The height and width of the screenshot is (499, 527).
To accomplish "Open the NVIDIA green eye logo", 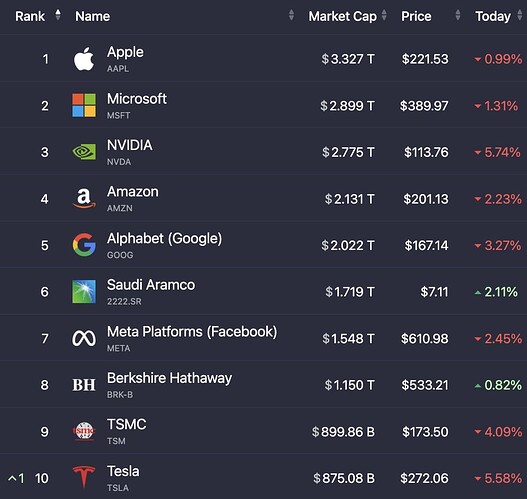I will 84,152.
